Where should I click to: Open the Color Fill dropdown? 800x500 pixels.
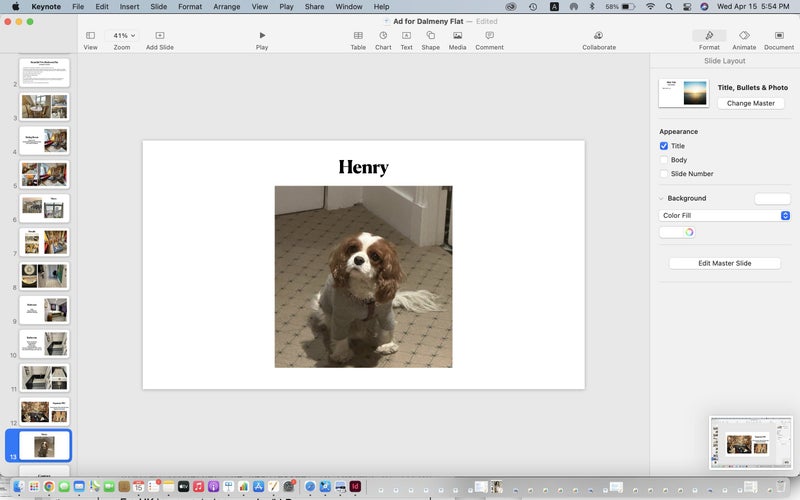(x=725, y=216)
